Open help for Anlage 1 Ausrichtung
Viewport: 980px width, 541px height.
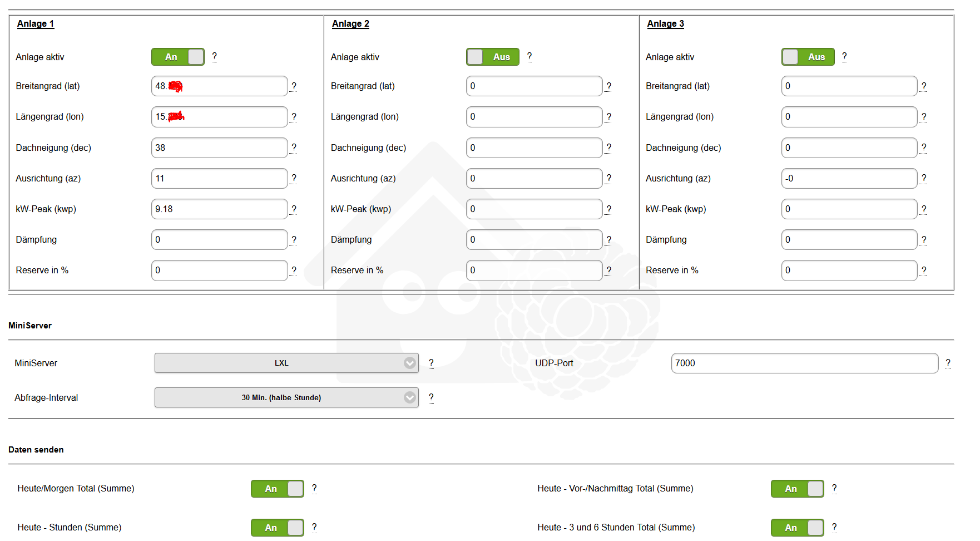294,178
